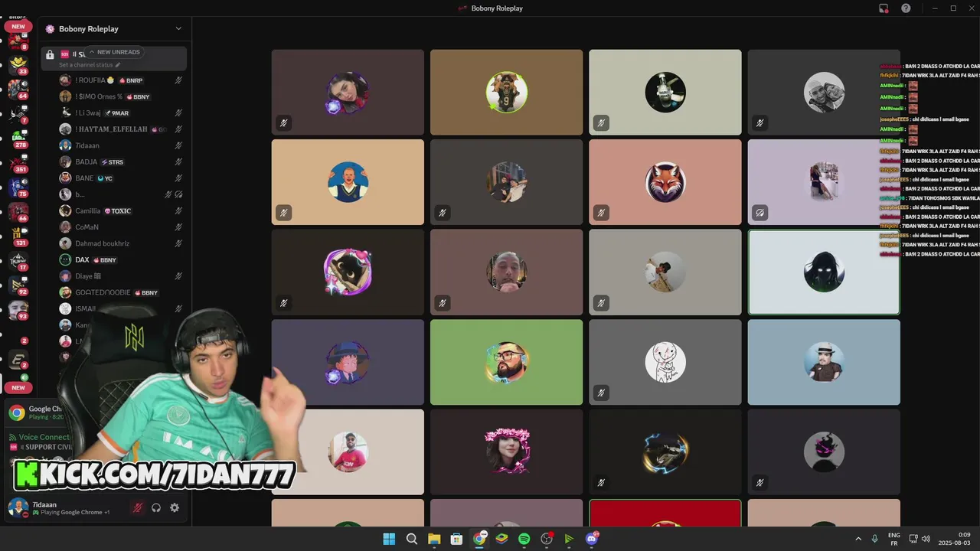Screen dimensions: 980x551
Task: Open server with 278 unread badge
Action: click(18, 139)
